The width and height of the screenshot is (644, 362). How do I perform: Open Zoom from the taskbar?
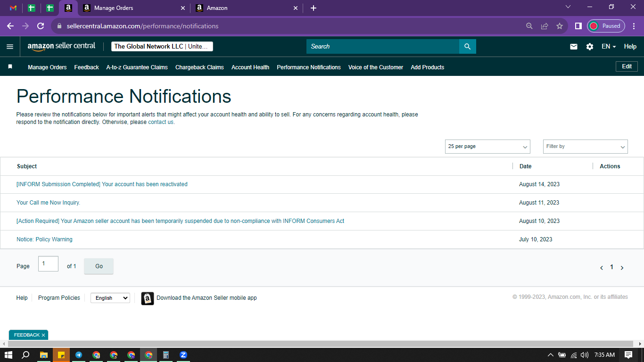(183, 355)
